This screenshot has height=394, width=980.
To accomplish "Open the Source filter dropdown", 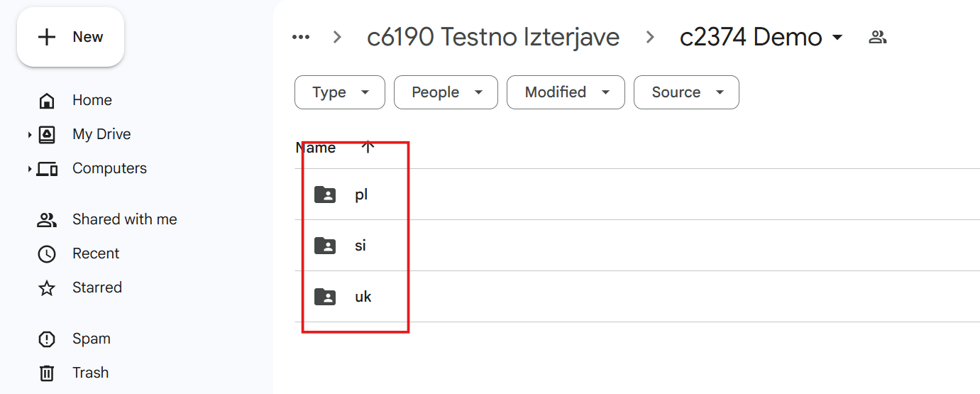I will point(686,92).
